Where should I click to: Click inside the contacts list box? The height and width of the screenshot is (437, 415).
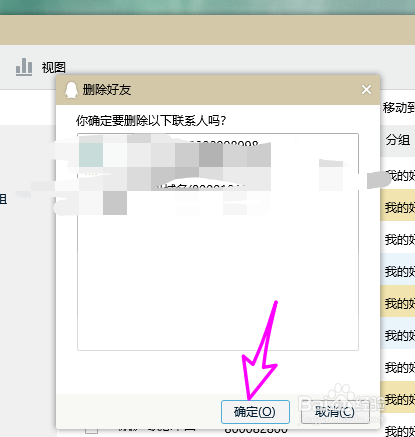[x=218, y=242]
